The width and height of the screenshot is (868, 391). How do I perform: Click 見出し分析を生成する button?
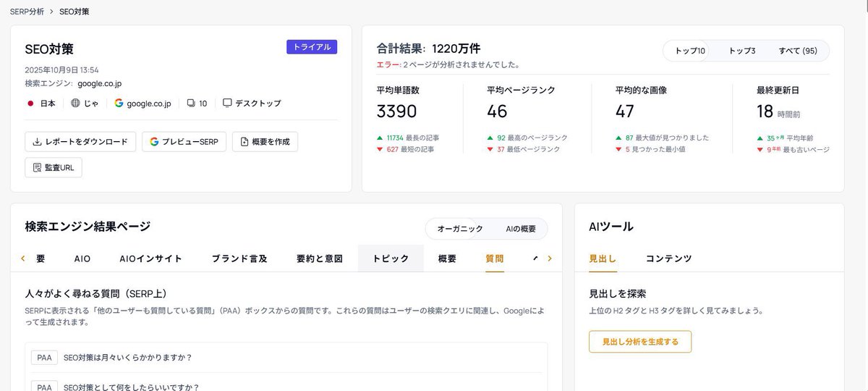tap(640, 342)
